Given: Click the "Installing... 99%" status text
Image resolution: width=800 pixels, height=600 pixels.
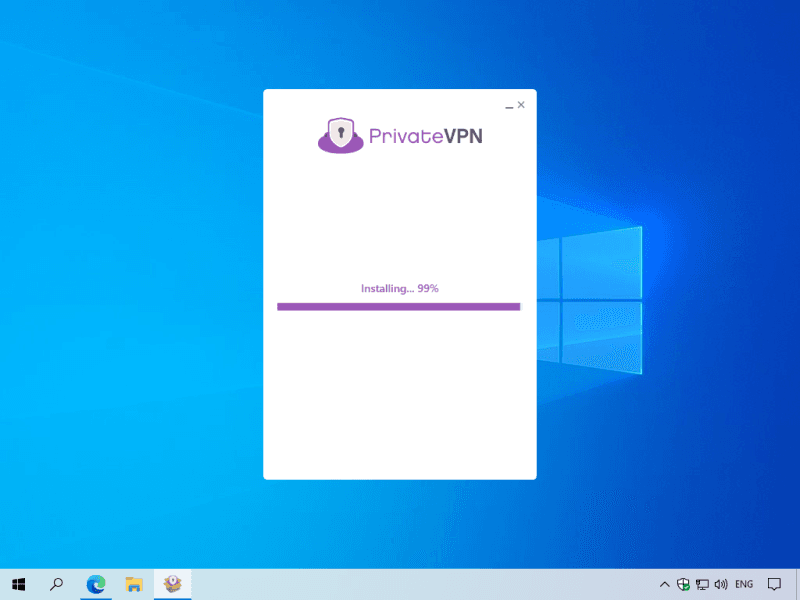Looking at the screenshot, I should [x=399, y=288].
